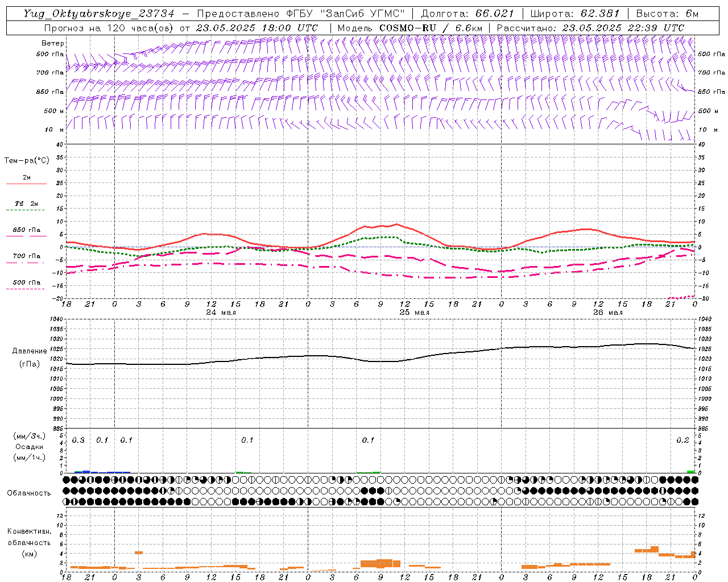Click the green dashed Td line sample
Image resolution: width=728 pixels, height=582 pixels.
click(25, 210)
